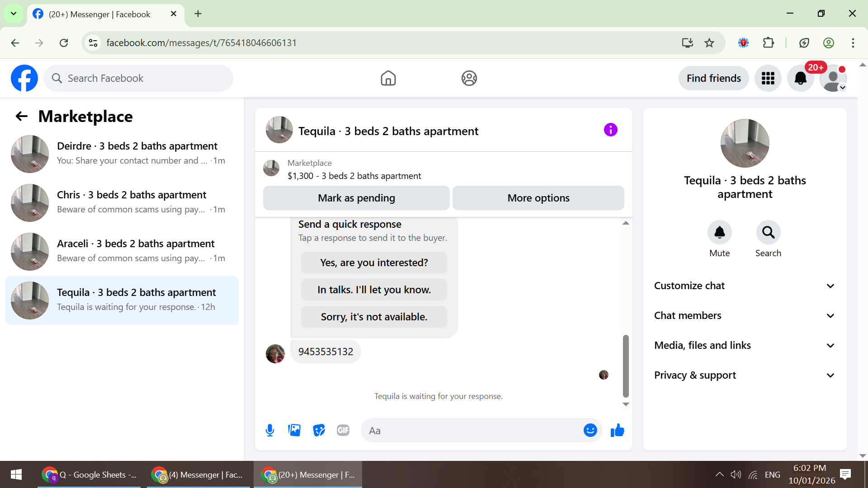Open the Facebook menu grid icon
Screen dimensions: 868x488
[x=768, y=78]
